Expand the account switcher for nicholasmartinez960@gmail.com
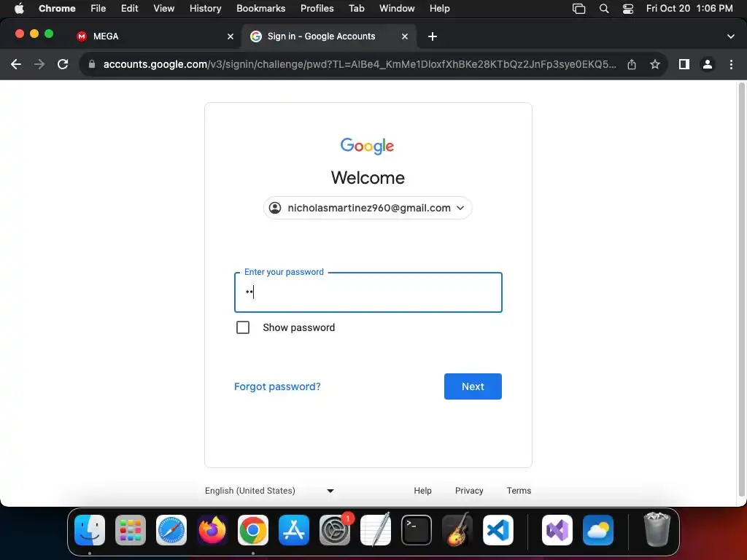 (368, 208)
